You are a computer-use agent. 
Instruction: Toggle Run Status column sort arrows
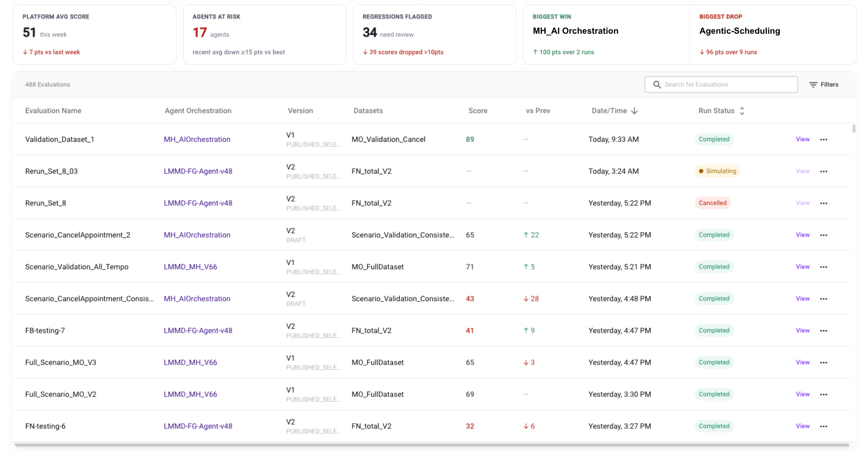[742, 111]
